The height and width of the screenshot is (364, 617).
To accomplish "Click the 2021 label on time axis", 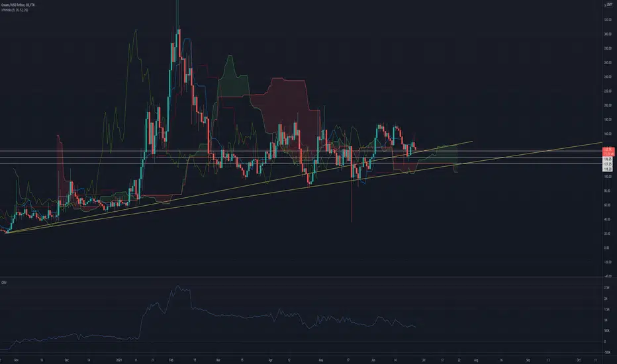I will [x=120, y=359].
